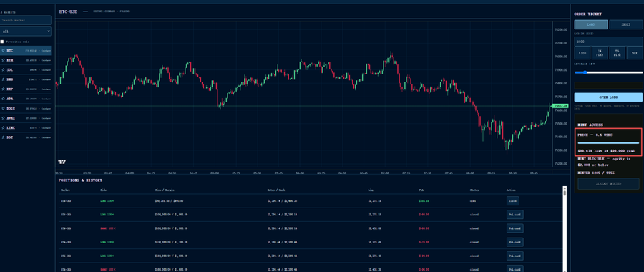The height and width of the screenshot is (272, 644).
Task: Mark AVAX as favorite via star
Action: tap(3, 118)
